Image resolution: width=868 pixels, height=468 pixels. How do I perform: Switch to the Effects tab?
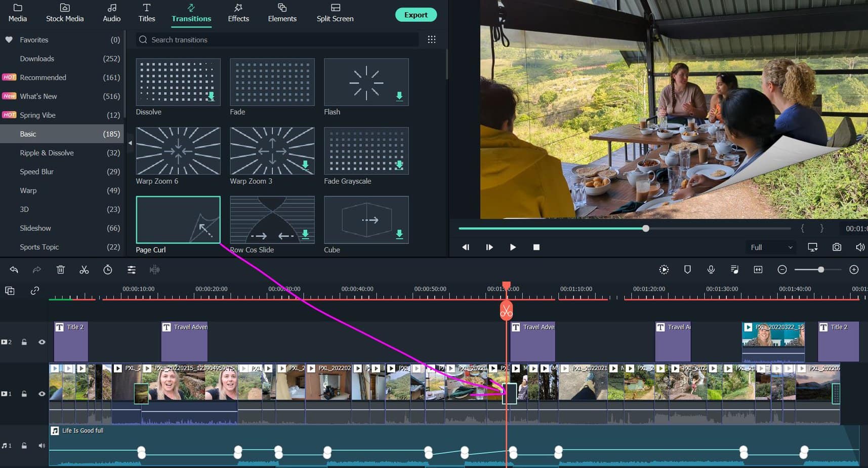(x=238, y=13)
